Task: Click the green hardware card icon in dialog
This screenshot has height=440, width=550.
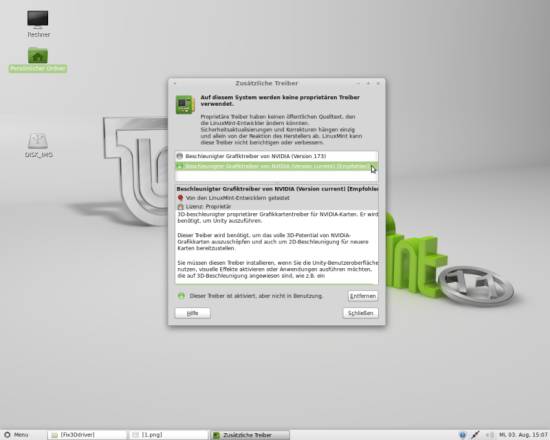Action: 185,104
